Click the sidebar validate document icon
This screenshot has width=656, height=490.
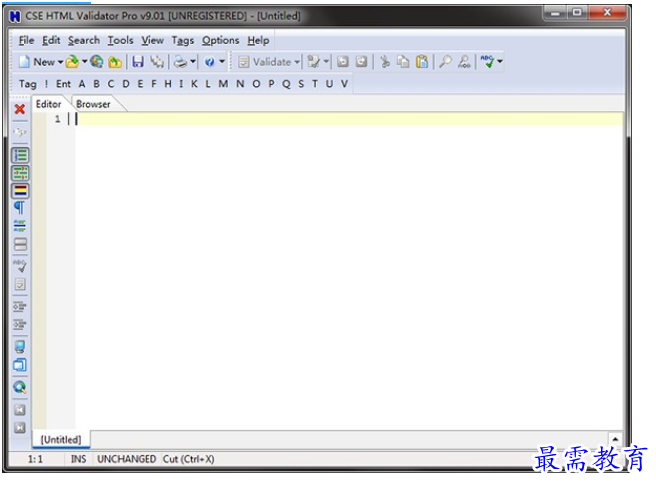coord(20,285)
